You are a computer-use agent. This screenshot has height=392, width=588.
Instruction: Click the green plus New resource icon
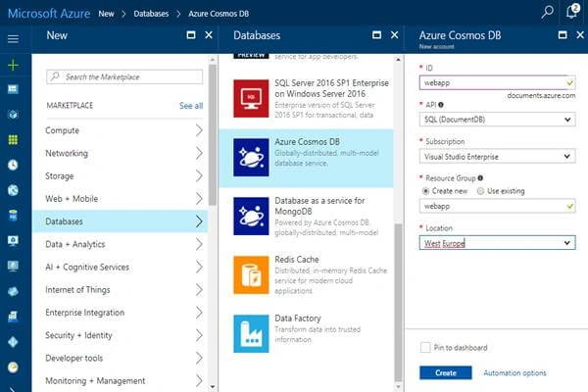coord(13,66)
